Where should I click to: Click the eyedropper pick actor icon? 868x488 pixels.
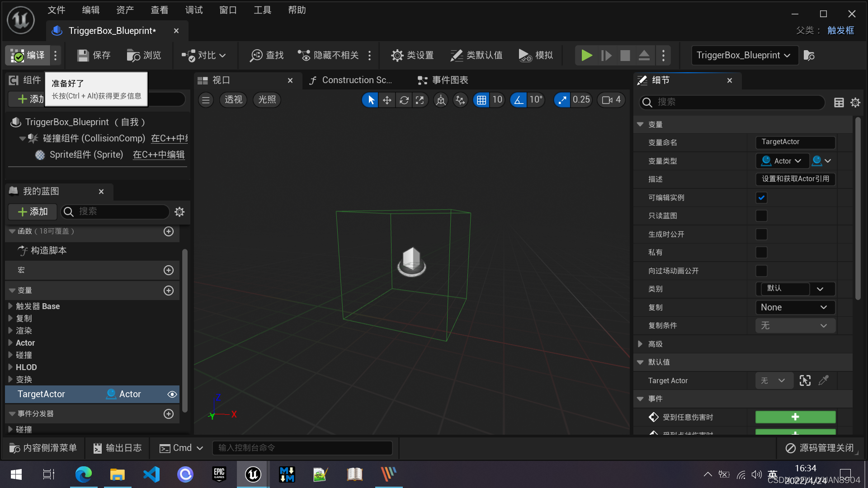click(824, 380)
